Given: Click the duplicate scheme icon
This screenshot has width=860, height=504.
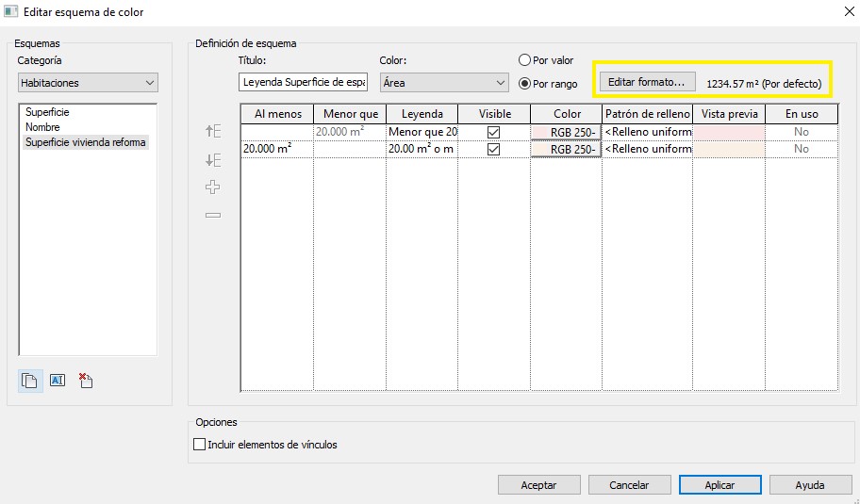Looking at the screenshot, I should pos(30,381).
